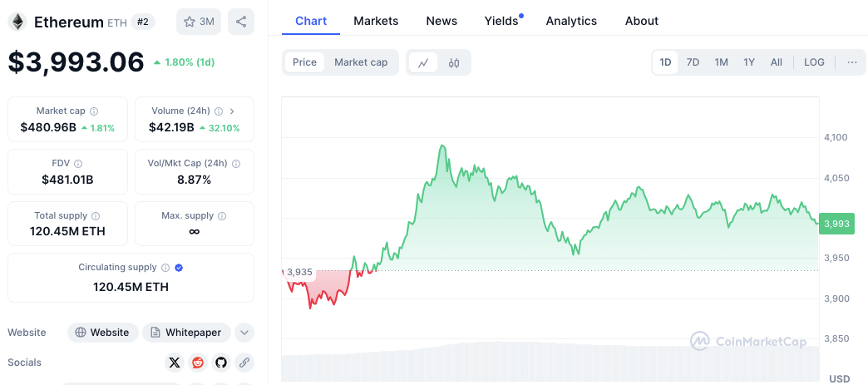868x385 pixels.
Task: Switch to line chart view icon
Action: coord(423,62)
